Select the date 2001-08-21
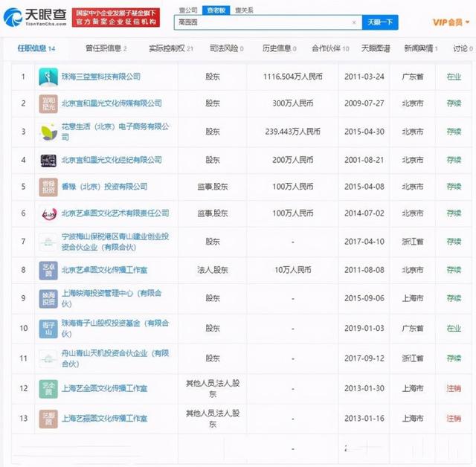The width and height of the screenshot is (476, 467). 364,160
